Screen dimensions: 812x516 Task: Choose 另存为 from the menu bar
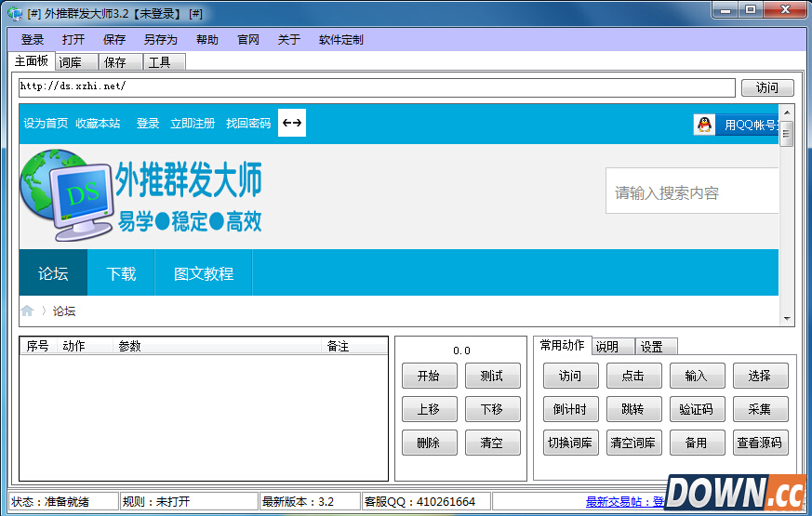(x=161, y=40)
